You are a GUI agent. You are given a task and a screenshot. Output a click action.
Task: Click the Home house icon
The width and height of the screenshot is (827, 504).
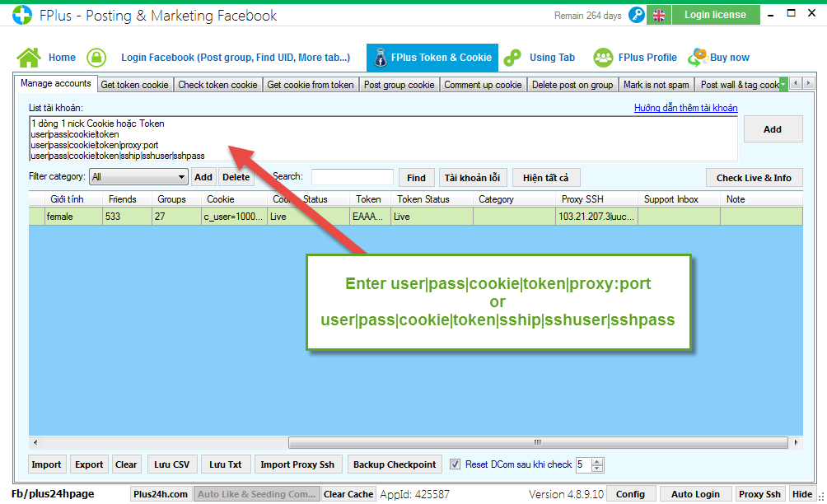tap(28, 58)
